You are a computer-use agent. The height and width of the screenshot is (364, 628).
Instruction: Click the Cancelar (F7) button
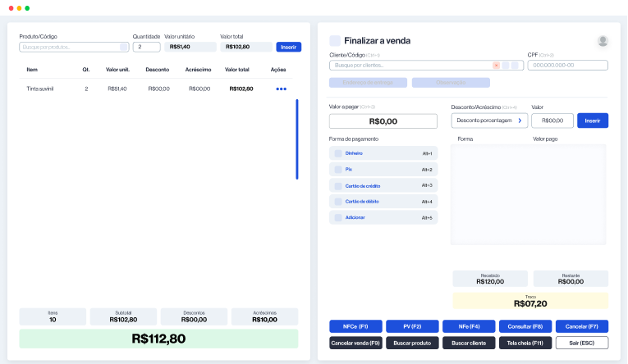point(582,326)
